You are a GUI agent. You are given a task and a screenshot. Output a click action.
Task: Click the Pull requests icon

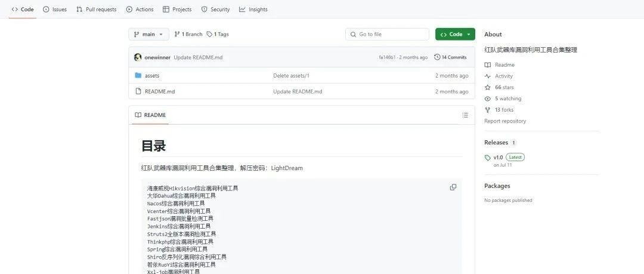(79, 10)
